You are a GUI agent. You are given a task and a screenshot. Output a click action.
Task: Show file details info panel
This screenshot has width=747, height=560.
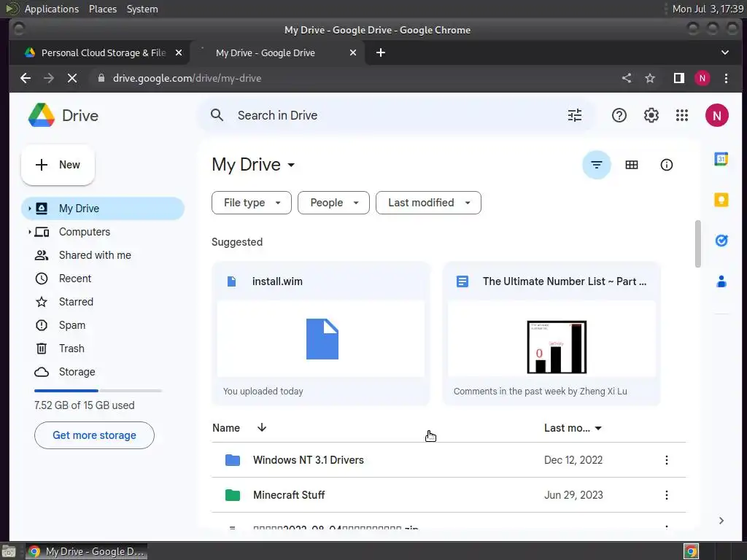coord(666,165)
